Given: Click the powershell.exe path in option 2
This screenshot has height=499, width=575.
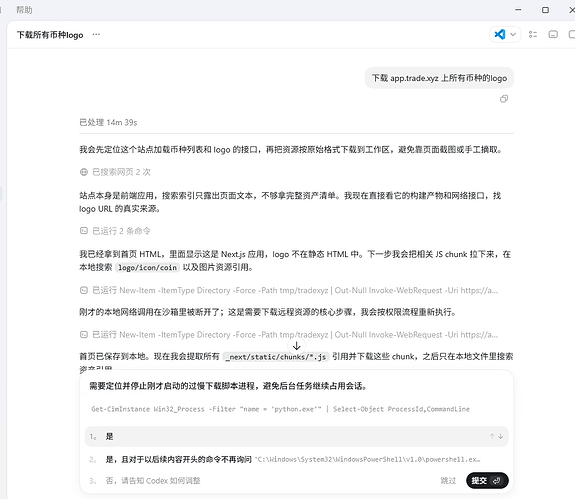Looking at the screenshot, I should [x=368, y=459].
